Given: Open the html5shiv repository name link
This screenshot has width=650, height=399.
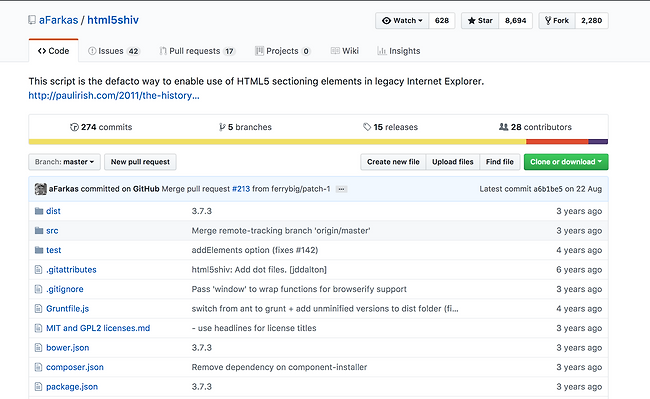Looking at the screenshot, I should 113,20.
